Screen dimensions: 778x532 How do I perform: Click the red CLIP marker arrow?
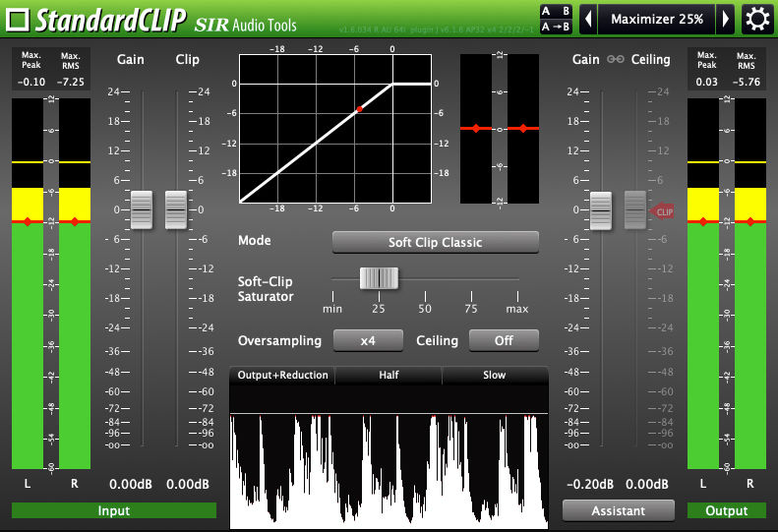(x=662, y=211)
